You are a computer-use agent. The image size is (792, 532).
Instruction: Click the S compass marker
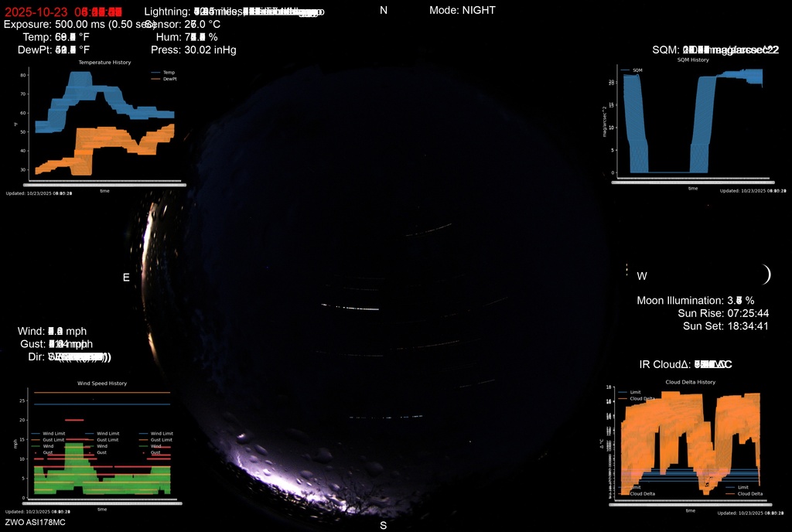(x=383, y=525)
